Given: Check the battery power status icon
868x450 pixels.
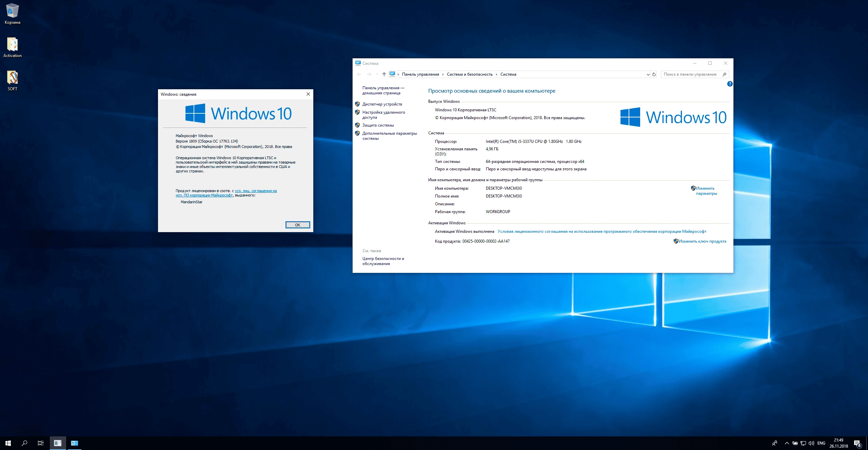Looking at the screenshot, I should coord(795,443).
